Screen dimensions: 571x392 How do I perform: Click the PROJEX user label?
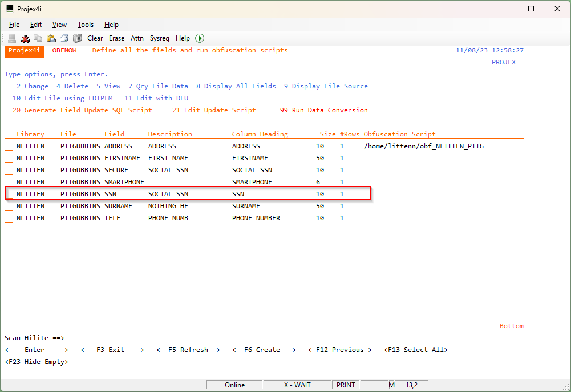[x=504, y=62]
